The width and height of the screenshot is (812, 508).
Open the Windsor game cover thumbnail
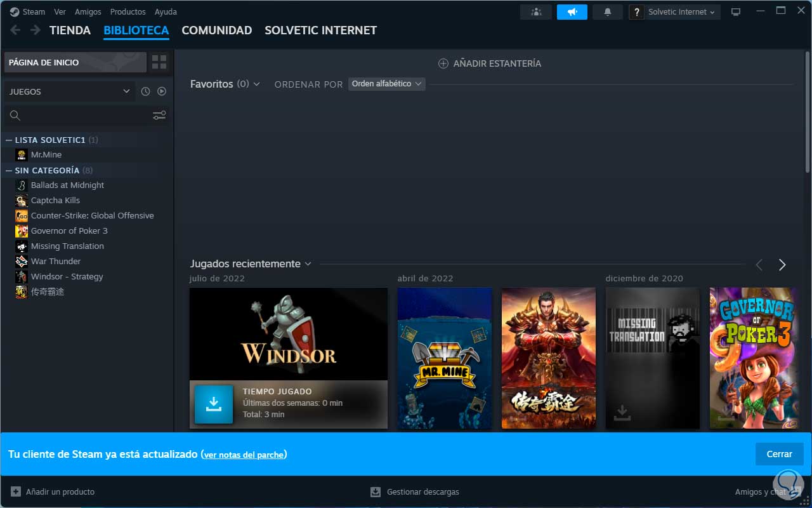289,334
